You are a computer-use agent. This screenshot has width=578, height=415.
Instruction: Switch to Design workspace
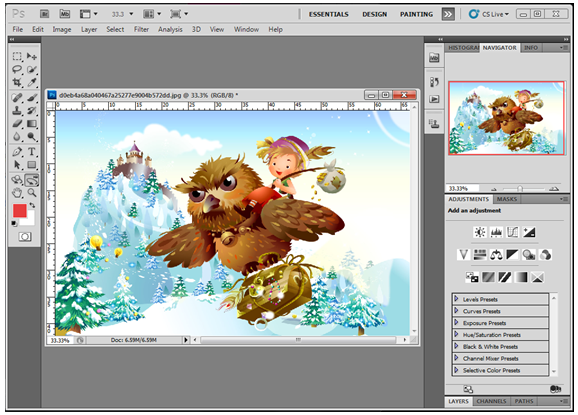[x=375, y=14]
